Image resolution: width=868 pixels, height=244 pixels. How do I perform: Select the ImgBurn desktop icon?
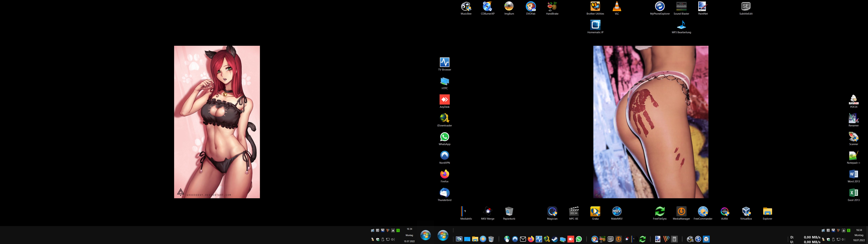[x=509, y=8]
